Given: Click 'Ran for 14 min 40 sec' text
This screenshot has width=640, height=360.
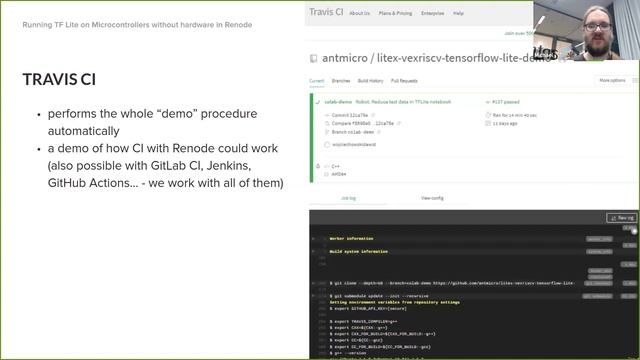Looking at the screenshot, I should point(515,115).
